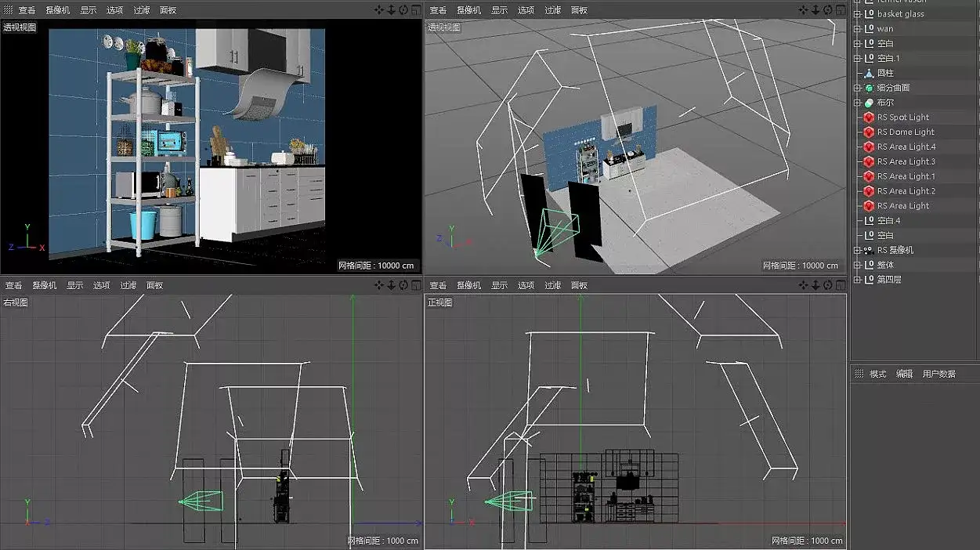Open 用户数据 in the attributes panel
This screenshot has width=980, height=550.
click(x=938, y=374)
